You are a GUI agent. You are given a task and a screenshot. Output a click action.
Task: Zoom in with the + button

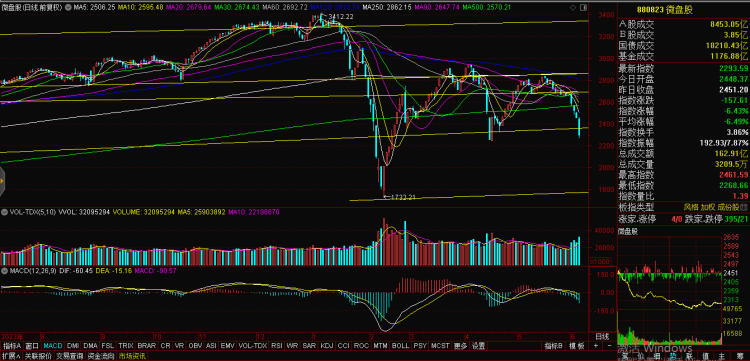pos(596,345)
